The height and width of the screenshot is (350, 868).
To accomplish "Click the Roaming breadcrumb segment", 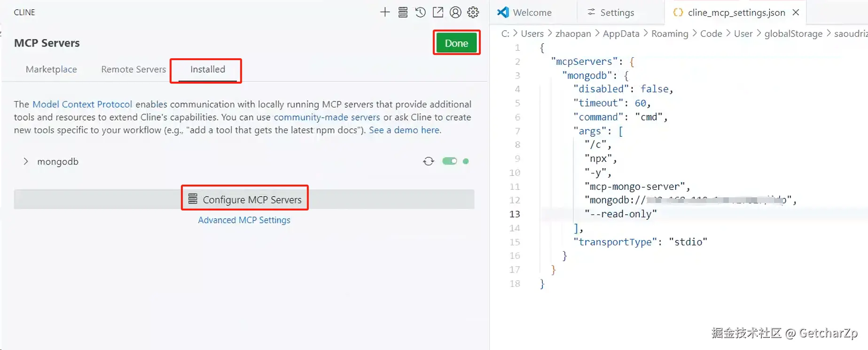I will pos(670,34).
